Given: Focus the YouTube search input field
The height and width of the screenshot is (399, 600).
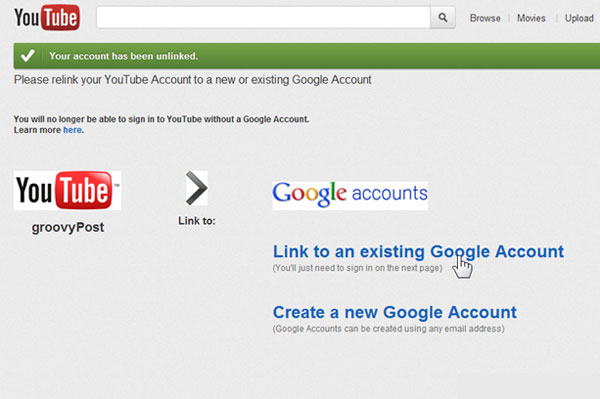Looking at the screenshot, I should (263, 18).
